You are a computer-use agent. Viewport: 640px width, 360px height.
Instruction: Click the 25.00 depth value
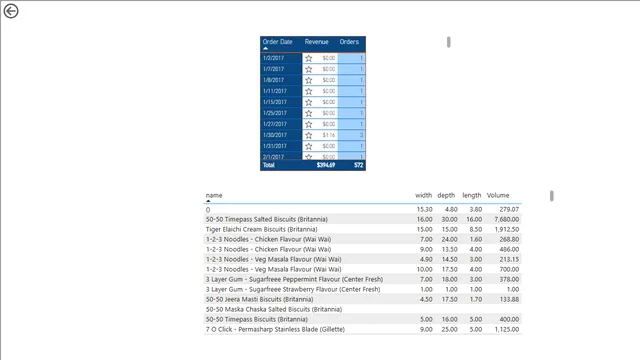(449, 329)
